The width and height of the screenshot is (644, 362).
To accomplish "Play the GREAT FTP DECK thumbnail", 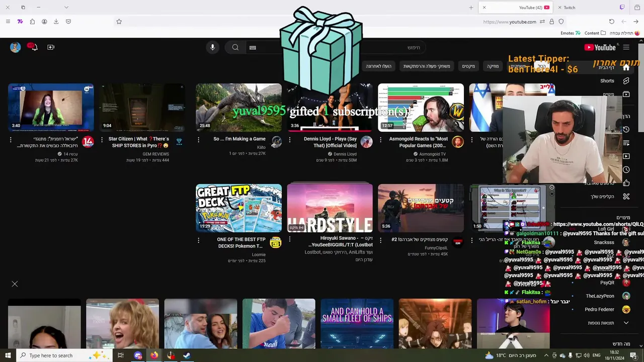I will tap(238, 208).
